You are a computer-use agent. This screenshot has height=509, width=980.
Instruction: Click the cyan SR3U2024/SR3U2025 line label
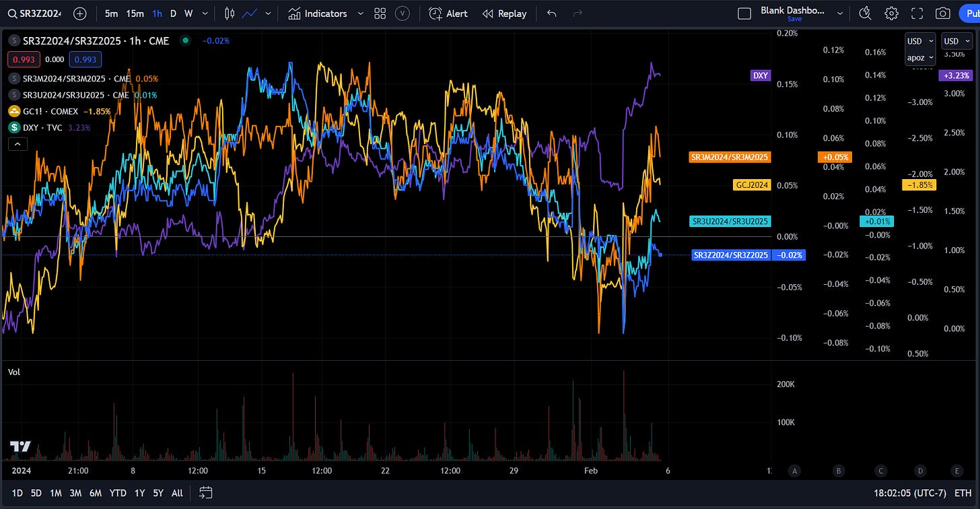(x=730, y=221)
